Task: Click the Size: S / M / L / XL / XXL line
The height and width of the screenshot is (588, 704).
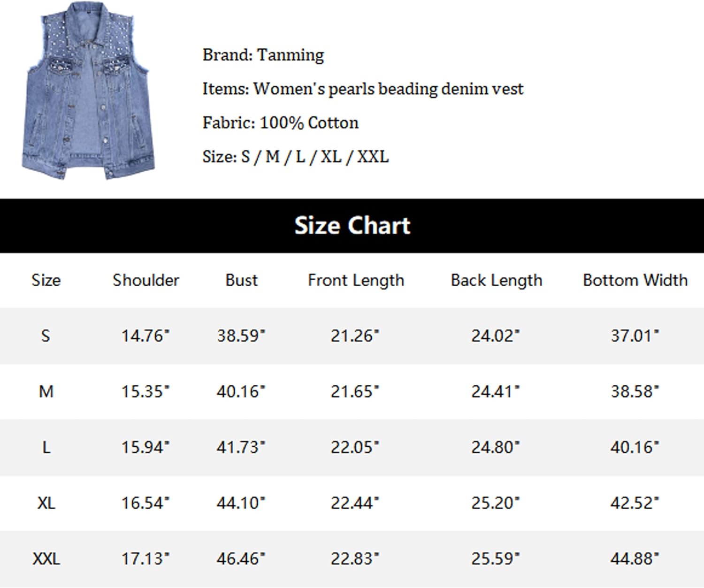Action: (x=296, y=157)
